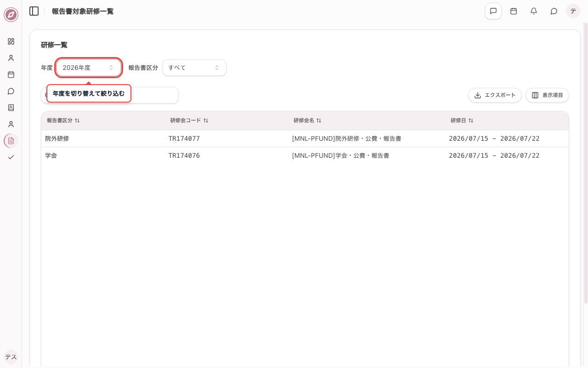This screenshot has height=368, width=588.
Task: Open the 2026年度 year dropdown
Action: pyautogui.click(x=89, y=68)
